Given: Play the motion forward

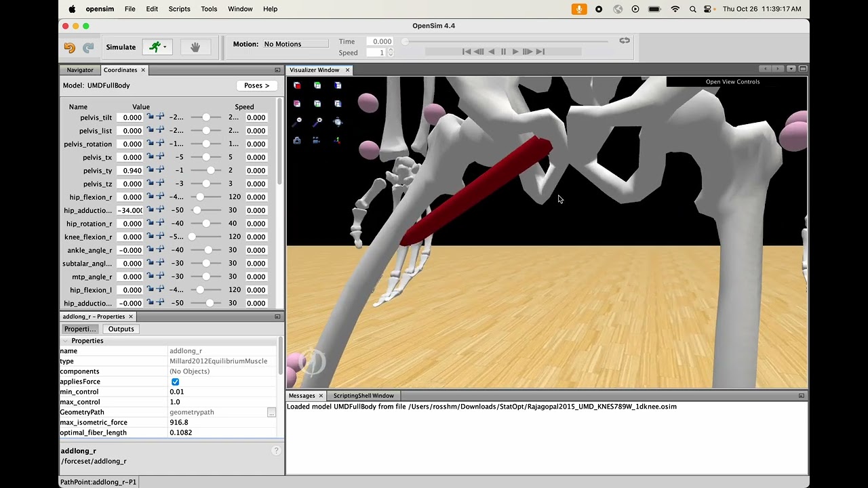Looking at the screenshot, I should click(515, 52).
